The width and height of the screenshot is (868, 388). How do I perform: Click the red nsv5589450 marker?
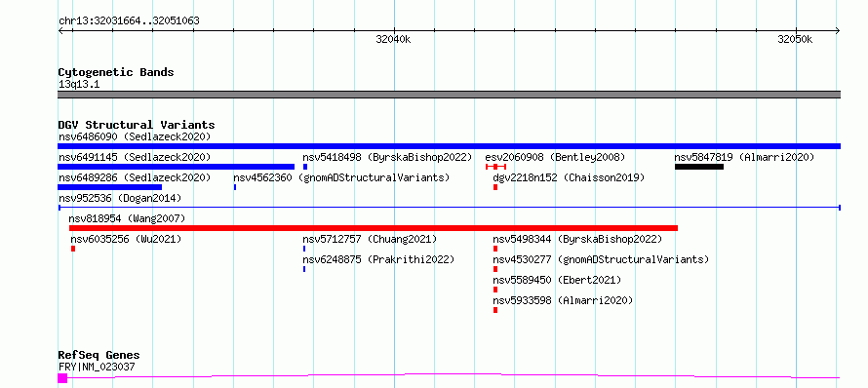495,290
